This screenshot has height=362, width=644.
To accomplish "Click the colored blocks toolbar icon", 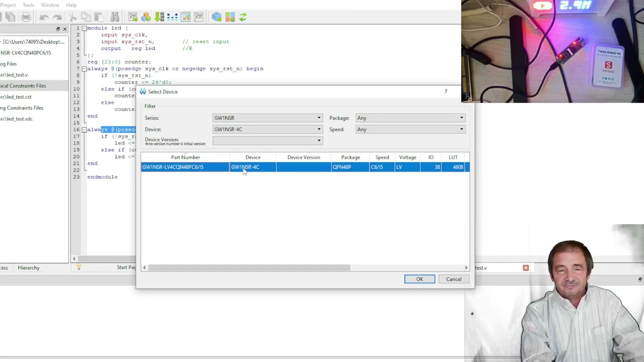I will [229, 17].
